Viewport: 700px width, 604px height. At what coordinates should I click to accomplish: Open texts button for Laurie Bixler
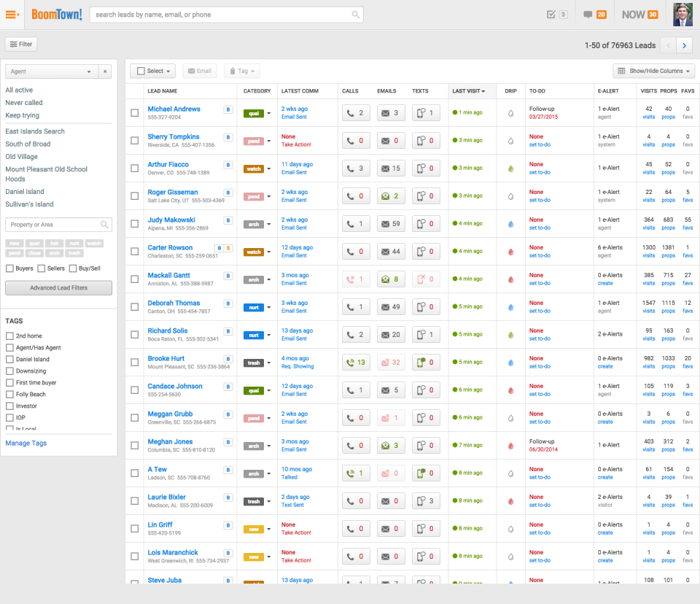point(426,501)
